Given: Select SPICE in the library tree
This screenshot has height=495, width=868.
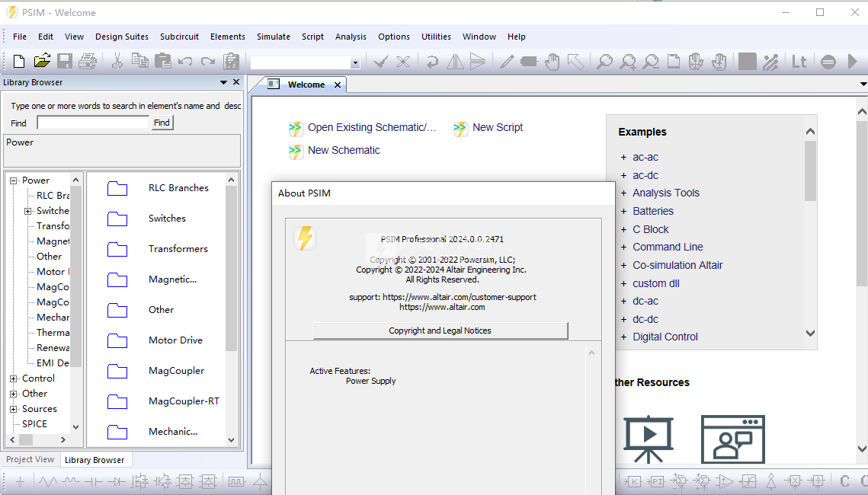Looking at the screenshot, I should pyautogui.click(x=34, y=424).
